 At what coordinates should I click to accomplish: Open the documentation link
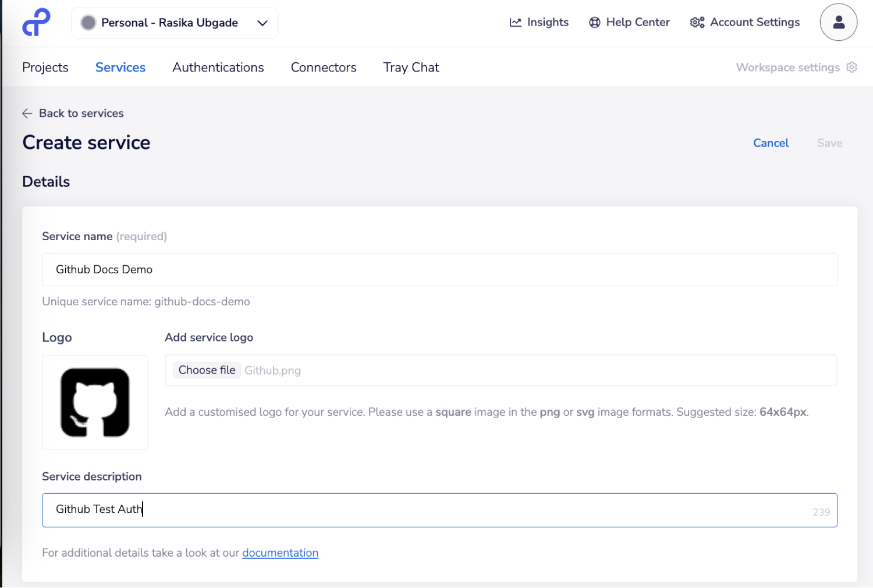pyautogui.click(x=280, y=553)
